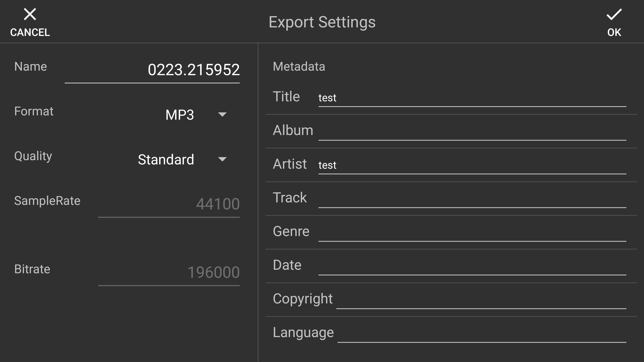Tap the Cancel X icon
The width and height of the screenshot is (644, 362).
pos(30,14)
